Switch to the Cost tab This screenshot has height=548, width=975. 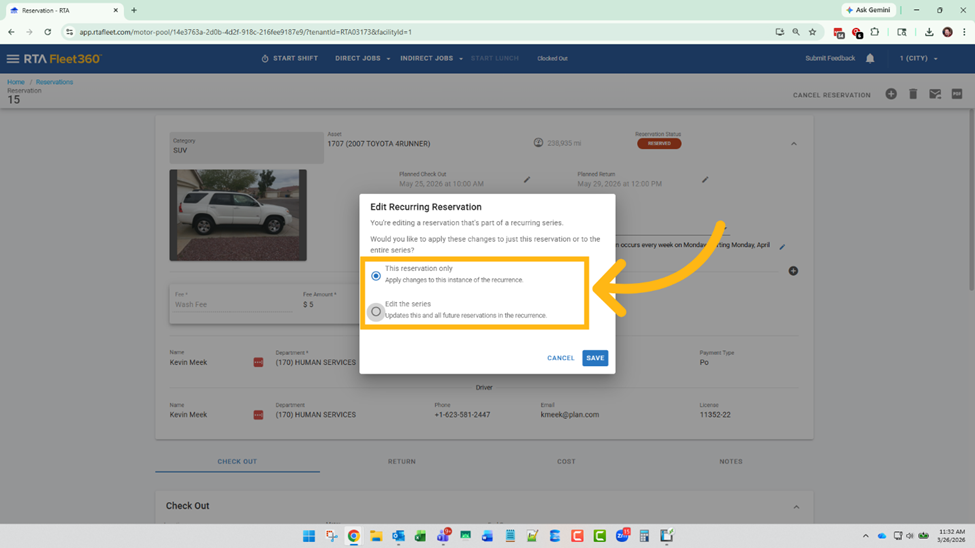coord(566,462)
